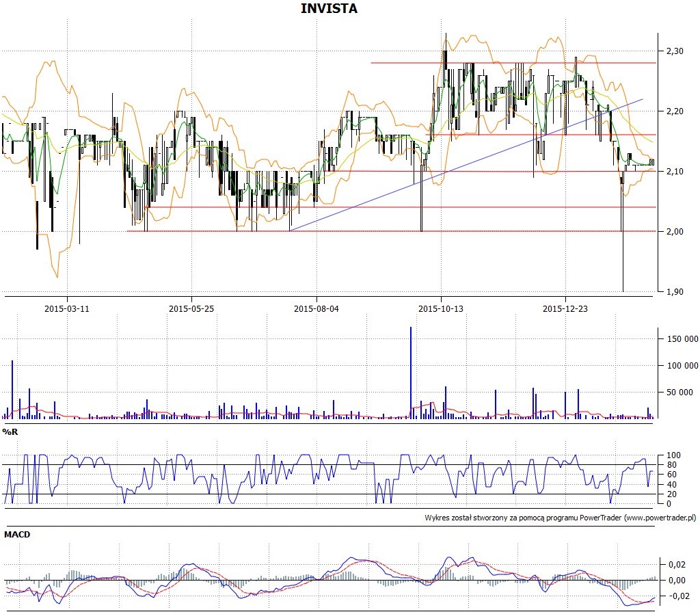
Task: Click the %R axis value 60
Action: 671,475
